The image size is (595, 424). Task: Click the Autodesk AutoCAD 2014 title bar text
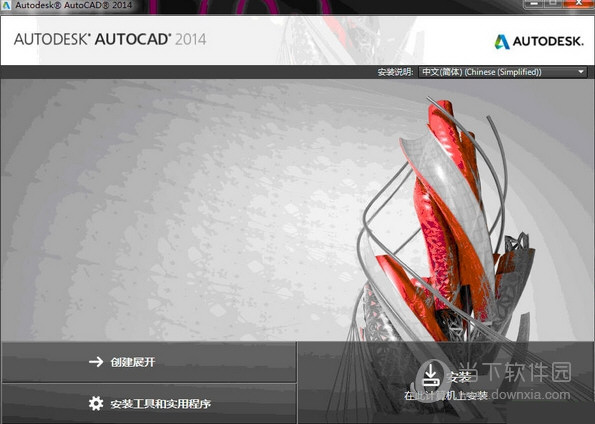74,5
